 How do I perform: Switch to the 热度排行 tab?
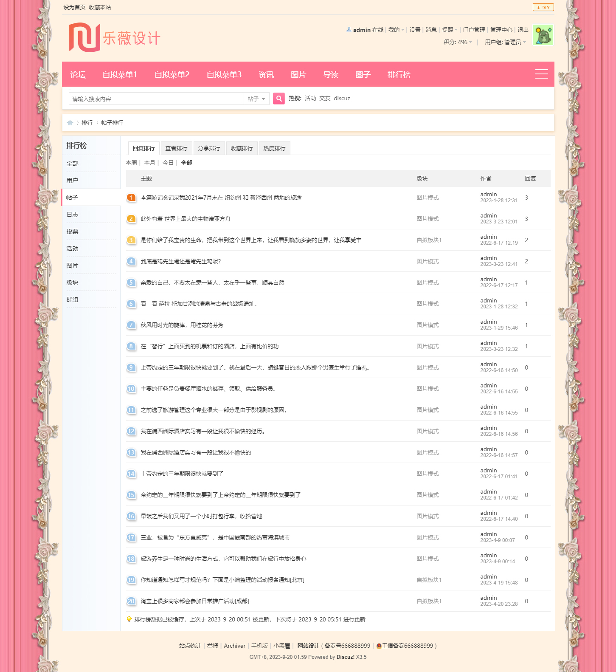[x=274, y=148]
